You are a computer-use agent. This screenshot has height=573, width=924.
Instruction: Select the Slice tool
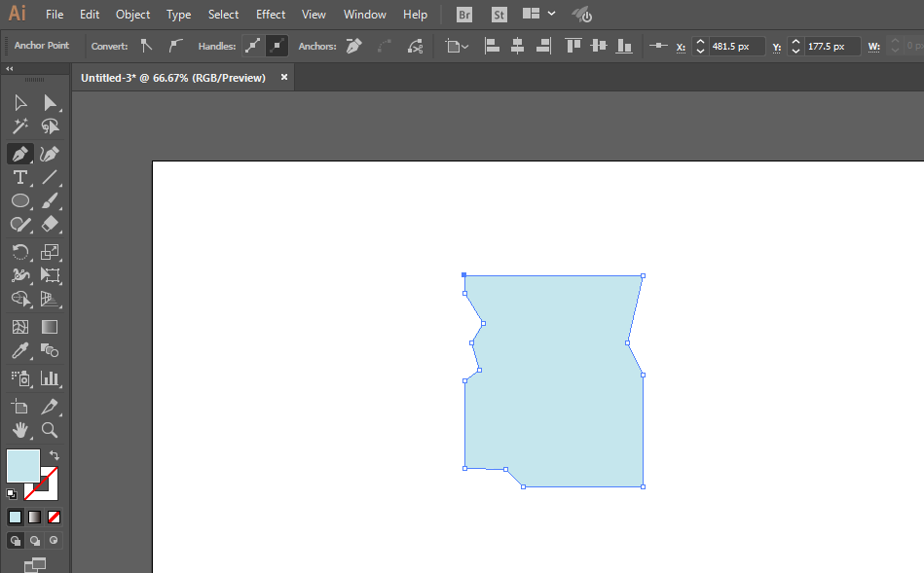coord(50,407)
